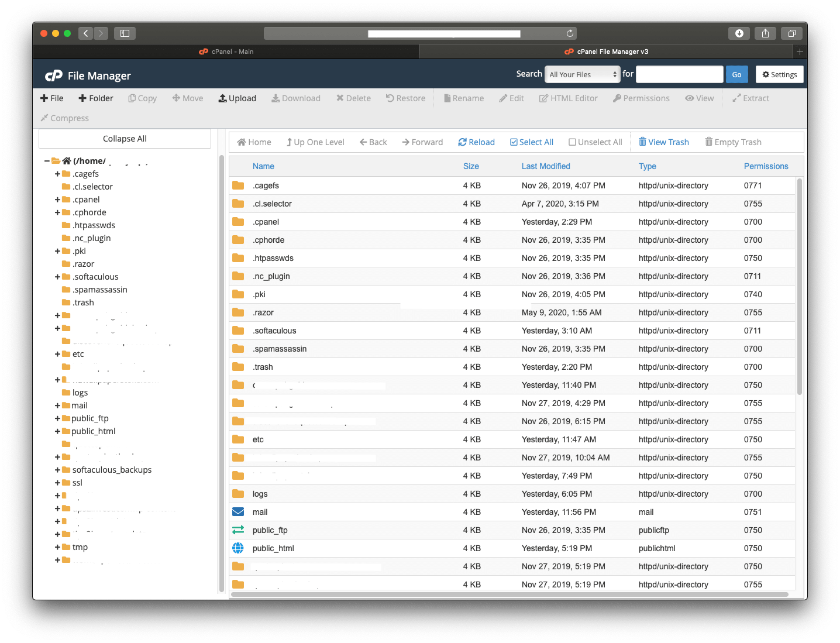Expand the .cpanel tree node
840x643 pixels.
click(x=57, y=200)
